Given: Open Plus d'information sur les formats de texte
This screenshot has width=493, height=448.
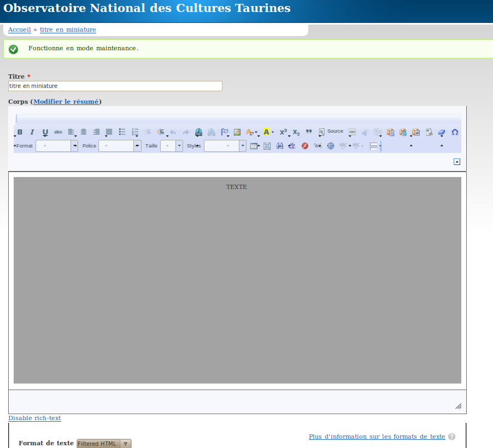Looking at the screenshot, I should tap(377, 437).
